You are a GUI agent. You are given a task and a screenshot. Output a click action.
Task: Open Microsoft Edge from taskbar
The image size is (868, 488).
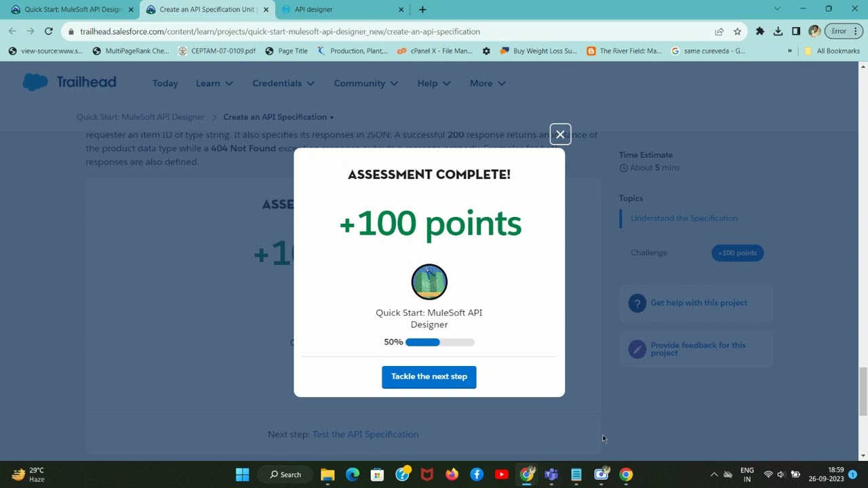[x=353, y=474]
